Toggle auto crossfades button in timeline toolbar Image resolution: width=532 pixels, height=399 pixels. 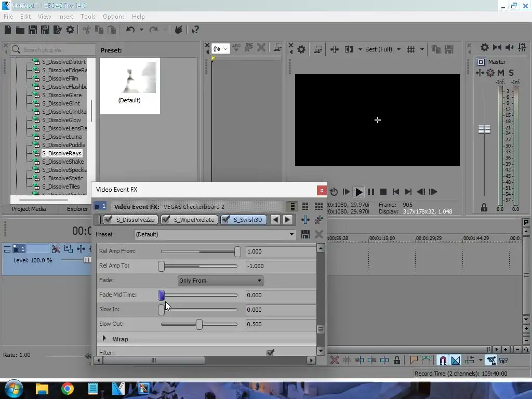(x=456, y=361)
